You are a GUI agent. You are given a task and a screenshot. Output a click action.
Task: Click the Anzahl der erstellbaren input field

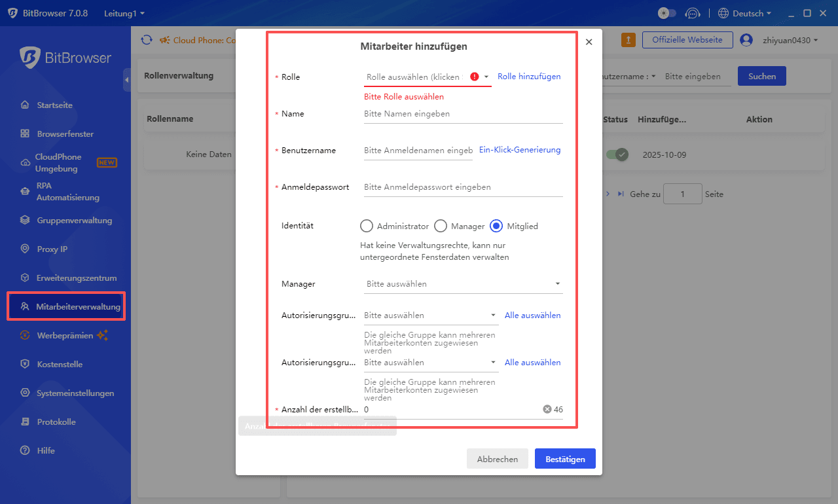pyautogui.click(x=452, y=409)
